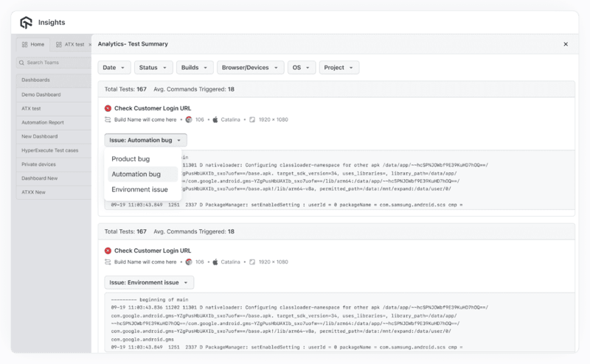Open Automation Report in the sidebar
This screenshot has height=364, width=590.
click(54, 122)
